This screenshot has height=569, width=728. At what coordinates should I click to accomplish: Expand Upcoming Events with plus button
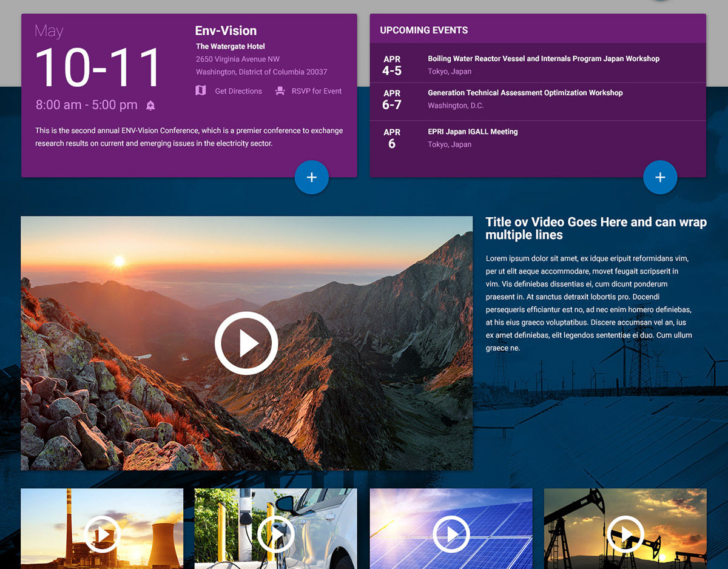(660, 177)
